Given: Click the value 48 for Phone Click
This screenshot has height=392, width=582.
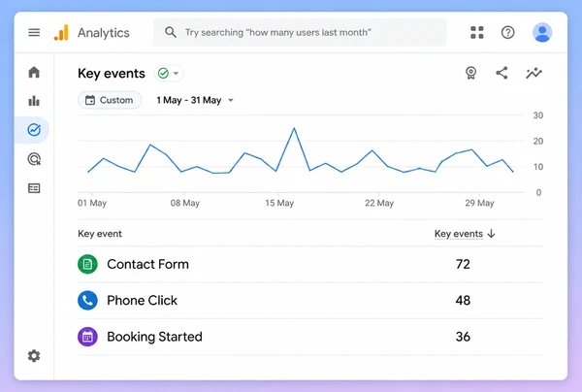Looking at the screenshot, I should click(463, 301).
